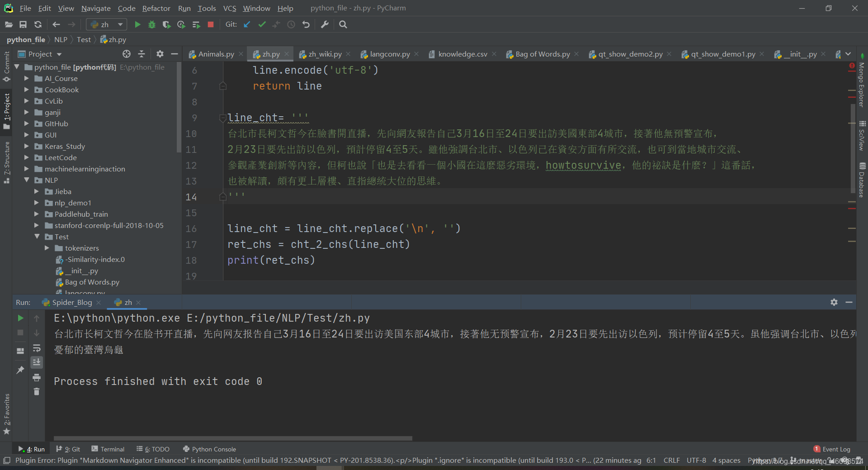The width and height of the screenshot is (868, 470).
Task: Change the CRLF line separator setting
Action: pos(671,461)
